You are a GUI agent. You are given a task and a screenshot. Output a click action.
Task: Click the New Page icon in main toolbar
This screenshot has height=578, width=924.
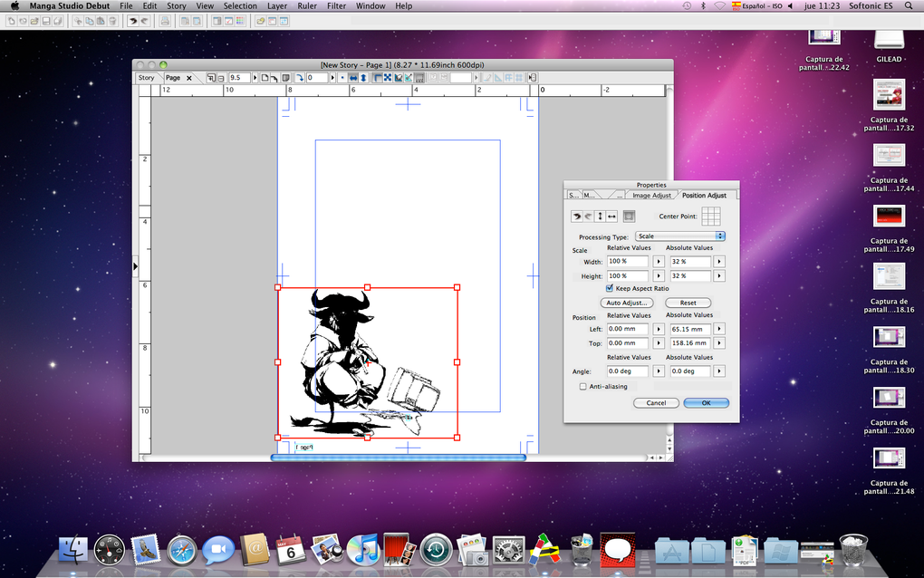(11, 21)
